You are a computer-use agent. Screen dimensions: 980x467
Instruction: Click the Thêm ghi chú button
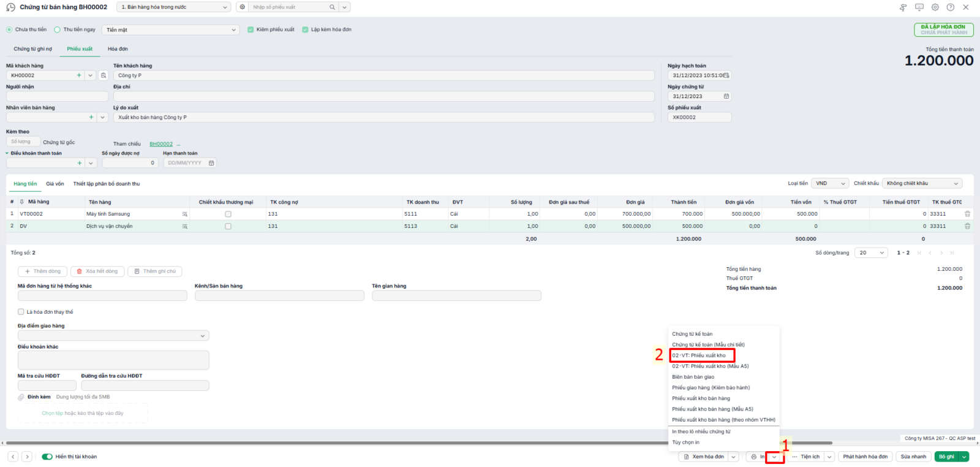[154, 271]
